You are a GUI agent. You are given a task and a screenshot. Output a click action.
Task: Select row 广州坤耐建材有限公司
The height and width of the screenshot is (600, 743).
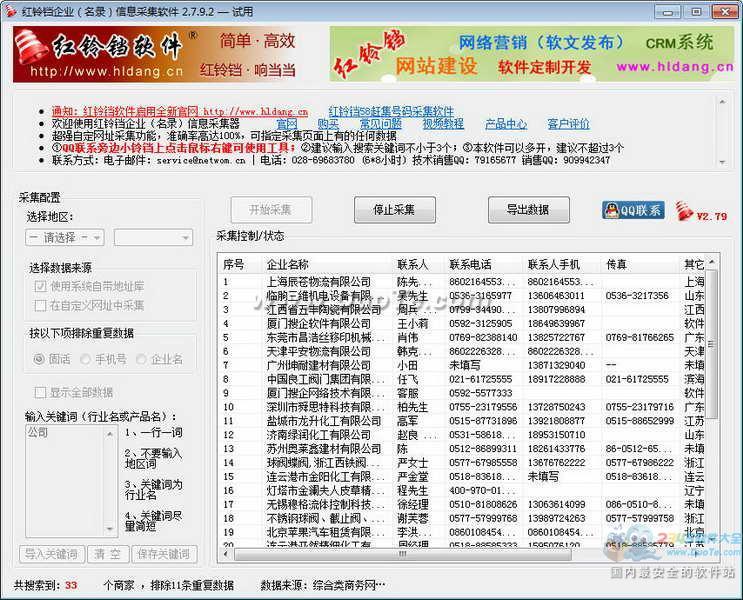(x=462, y=365)
